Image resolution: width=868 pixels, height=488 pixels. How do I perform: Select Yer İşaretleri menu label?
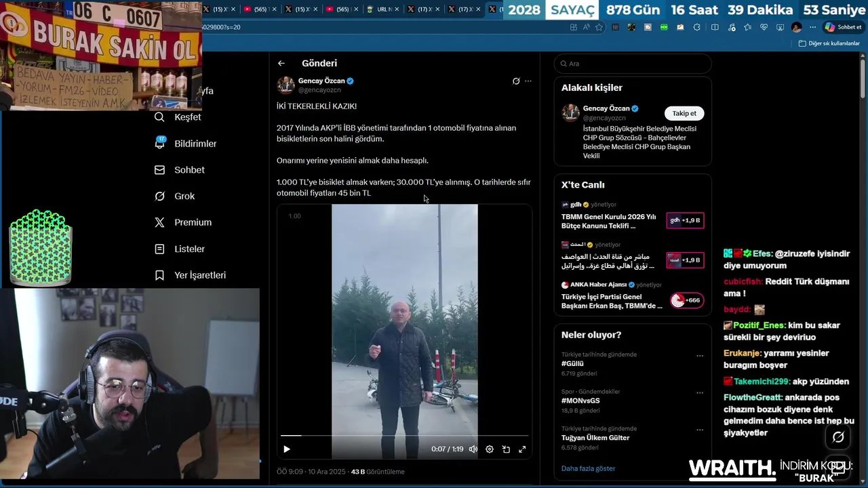pos(200,275)
